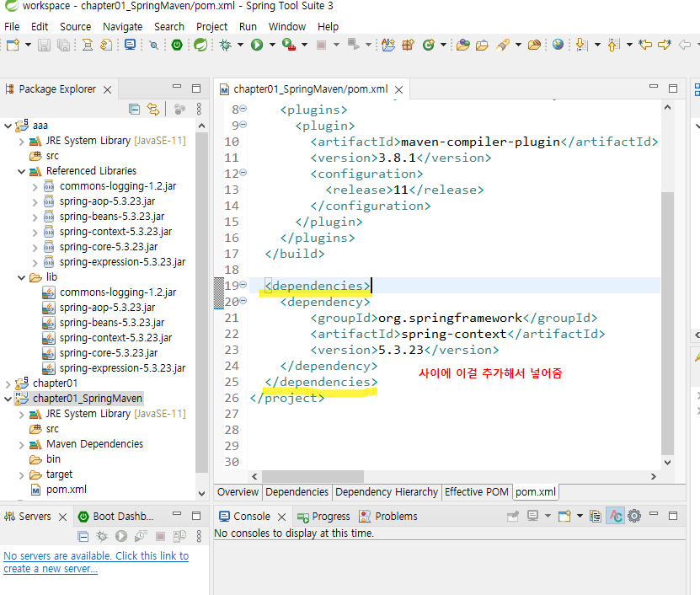Click the Console settings gear icon

634,517
